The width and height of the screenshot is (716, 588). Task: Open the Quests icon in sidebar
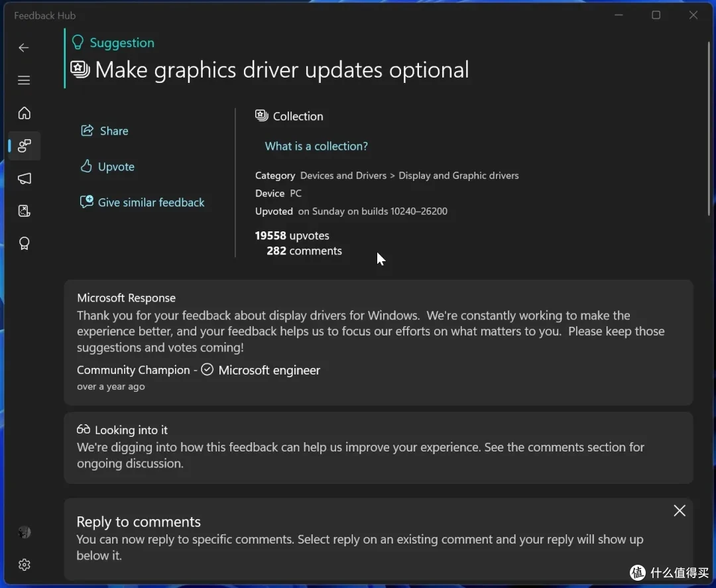click(25, 211)
